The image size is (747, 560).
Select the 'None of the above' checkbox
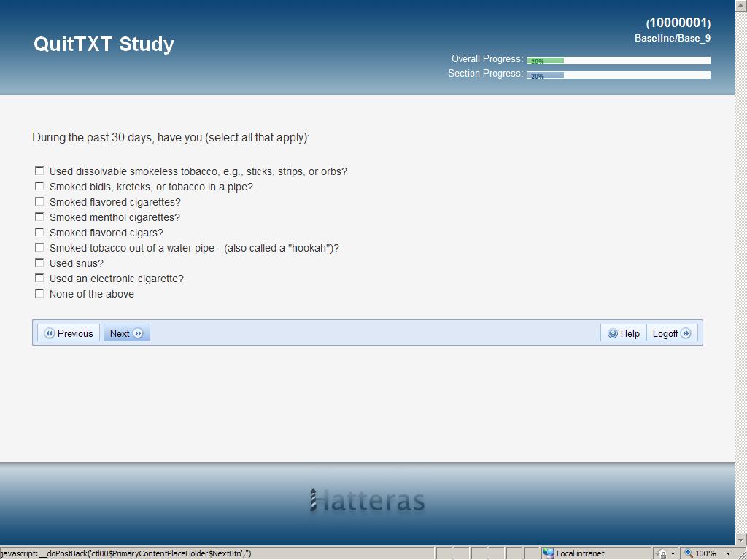pyautogui.click(x=39, y=293)
